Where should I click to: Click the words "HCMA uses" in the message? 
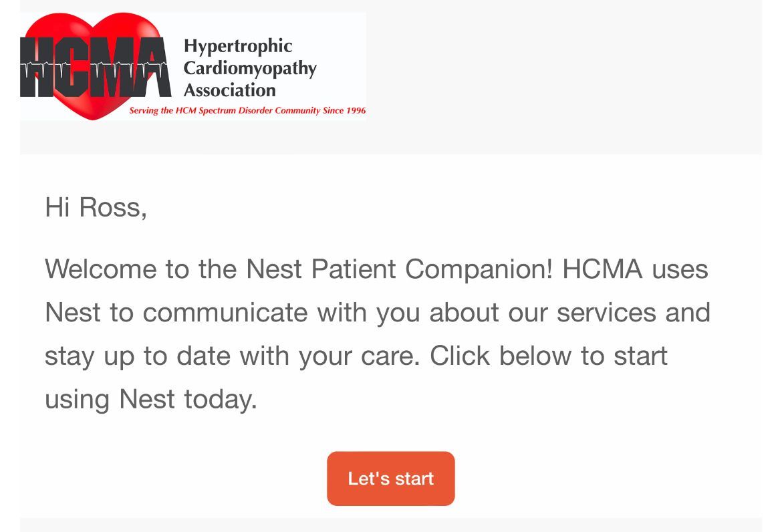pos(635,269)
